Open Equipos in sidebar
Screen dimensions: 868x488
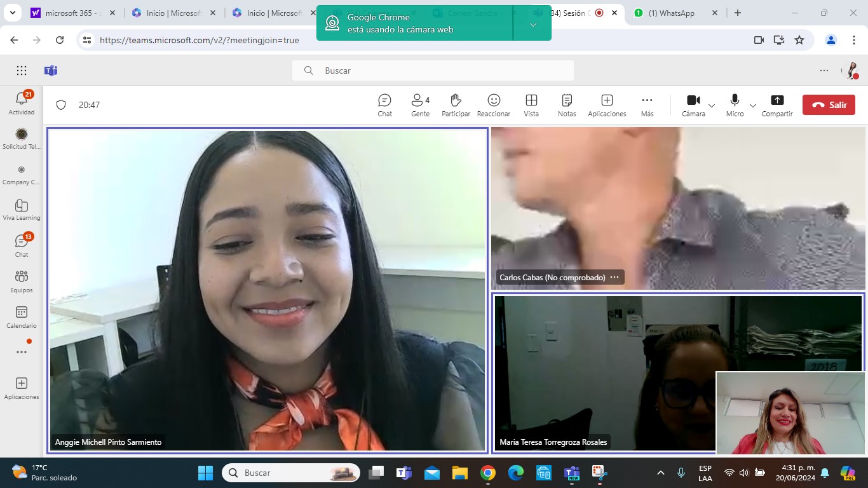(22, 281)
